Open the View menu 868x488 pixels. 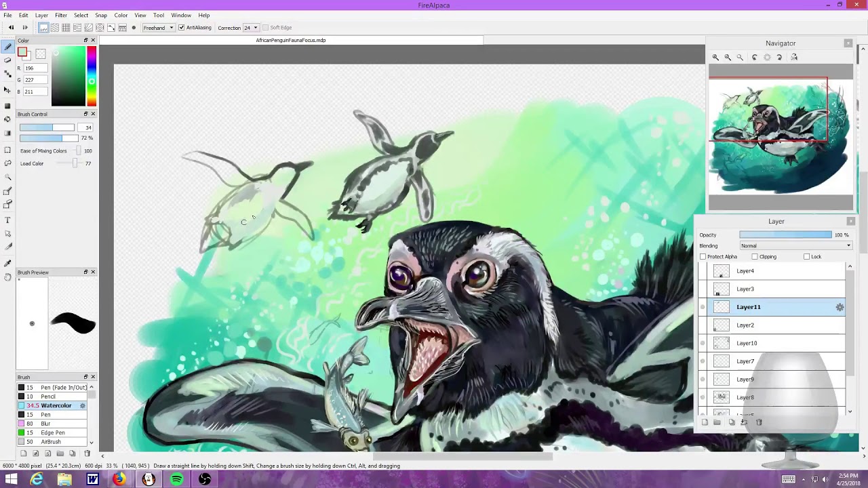[x=140, y=15]
